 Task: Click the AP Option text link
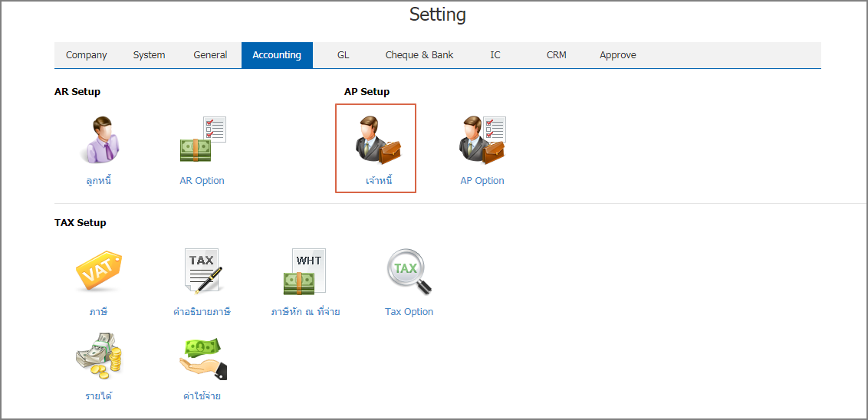pyautogui.click(x=482, y=180)
